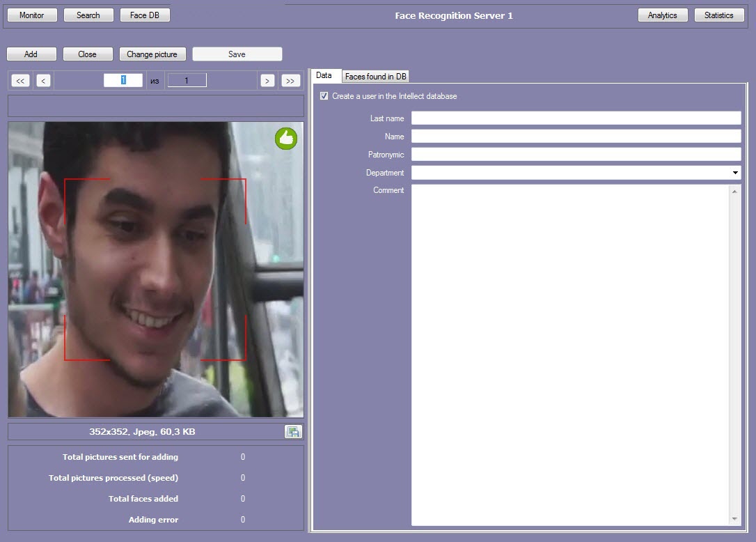
Task: Open the Monitor section
Action: [x=31, y=15]
